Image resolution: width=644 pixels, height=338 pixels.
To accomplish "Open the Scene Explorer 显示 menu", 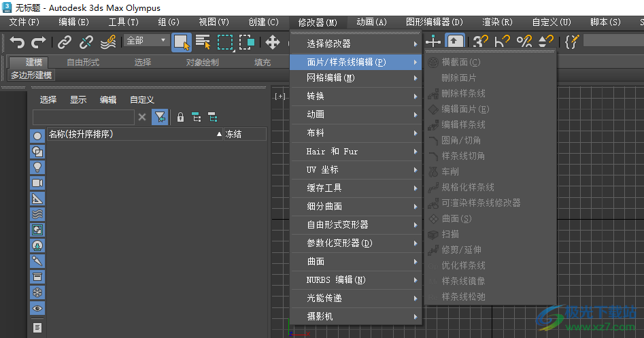I will tap(78, 100).
